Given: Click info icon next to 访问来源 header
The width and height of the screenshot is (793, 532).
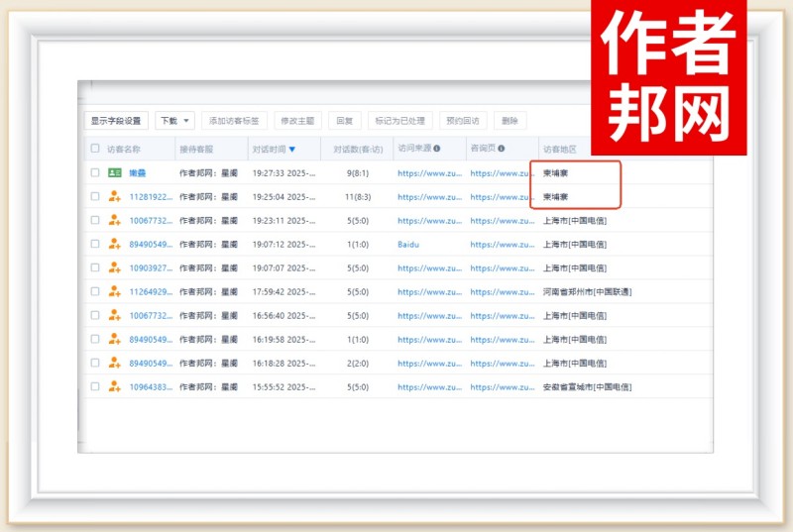Looking at the screenshot, I should [x=436, y=149].
